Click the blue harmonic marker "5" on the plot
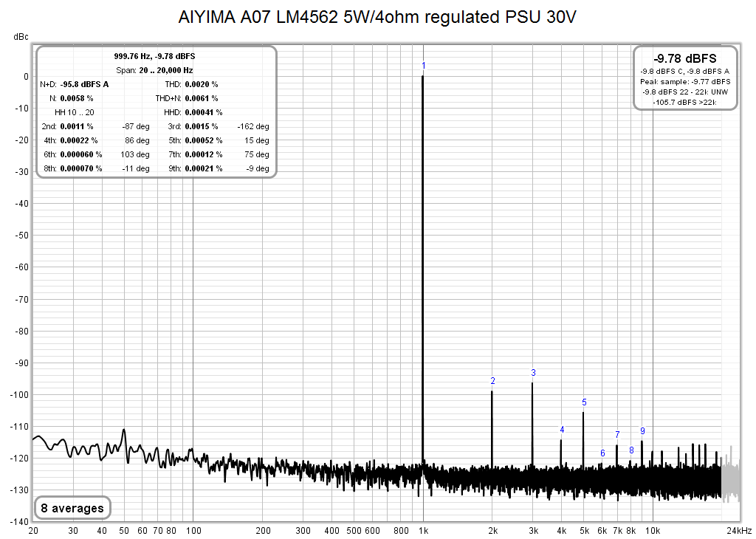 585,402
